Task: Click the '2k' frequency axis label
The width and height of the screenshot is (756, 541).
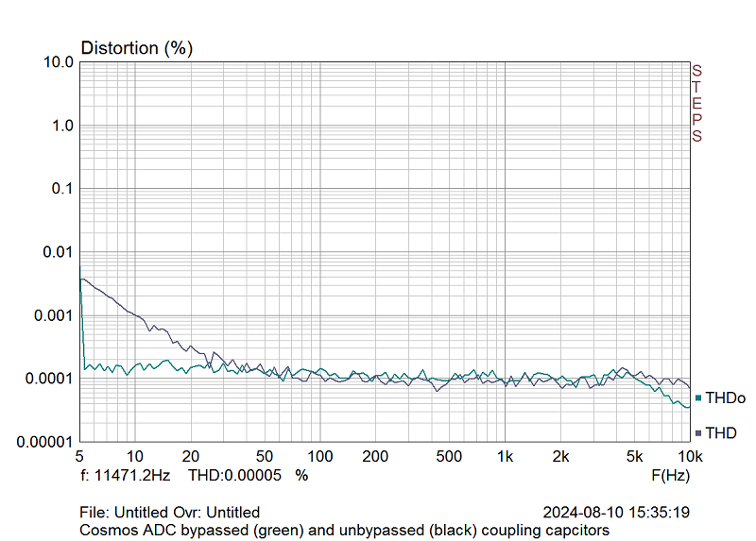Action: (560, 456)
